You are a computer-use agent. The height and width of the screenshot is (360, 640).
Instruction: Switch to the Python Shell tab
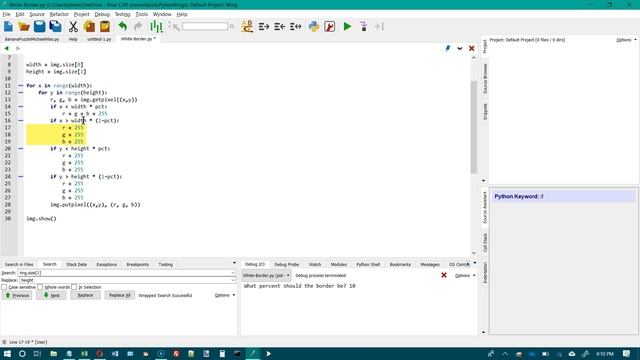point(368,264)
